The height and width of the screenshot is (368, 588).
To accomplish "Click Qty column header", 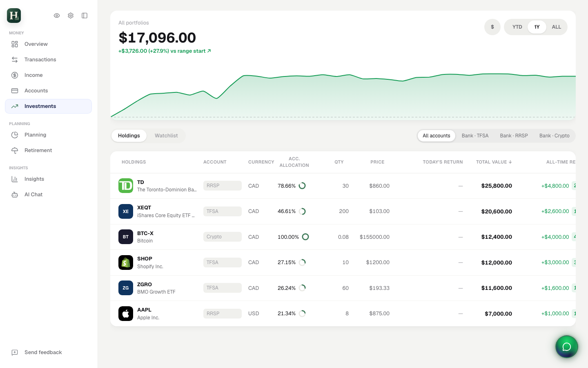I will (x=339, y=162).
